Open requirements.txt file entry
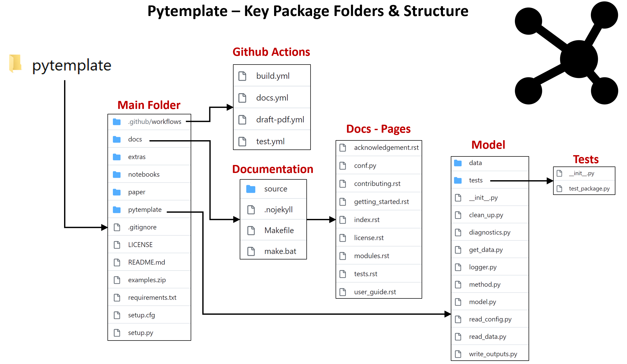 click(x=152, y=298)
